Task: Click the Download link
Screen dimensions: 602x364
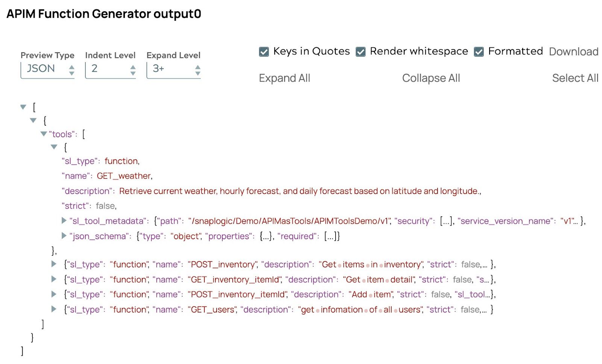Action: 573,52
